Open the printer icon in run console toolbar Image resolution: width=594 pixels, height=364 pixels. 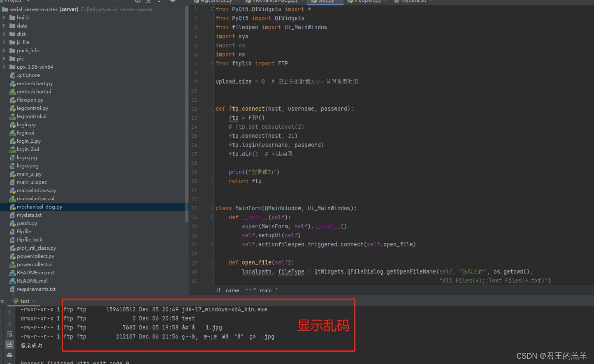(9, 355)
